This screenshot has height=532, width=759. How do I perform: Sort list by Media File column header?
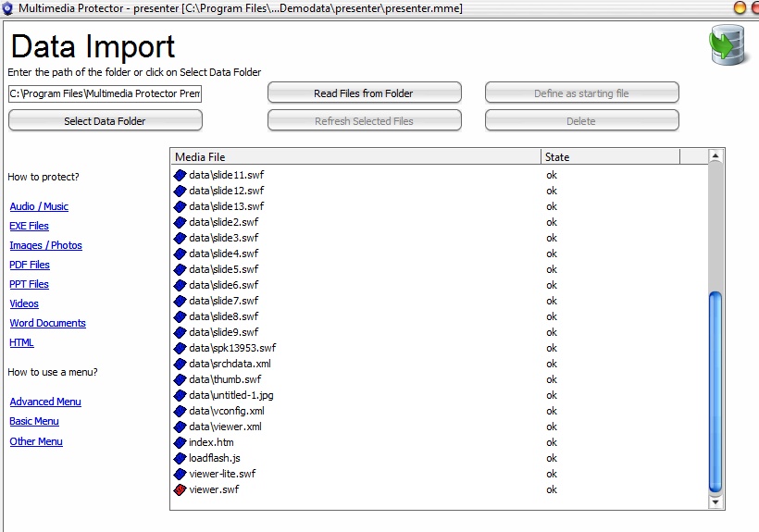pyautogui.click(x=355, y=157)
